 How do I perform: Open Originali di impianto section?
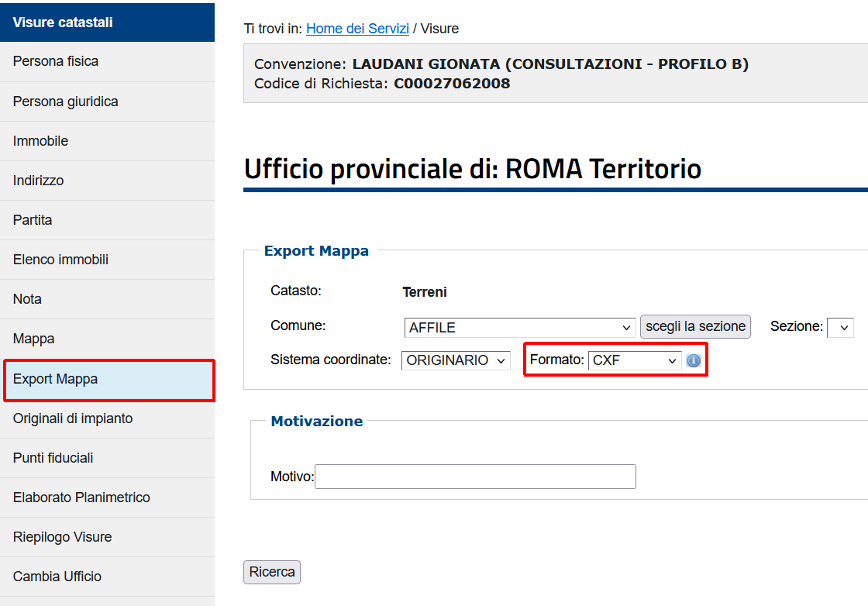click(73, 418)
